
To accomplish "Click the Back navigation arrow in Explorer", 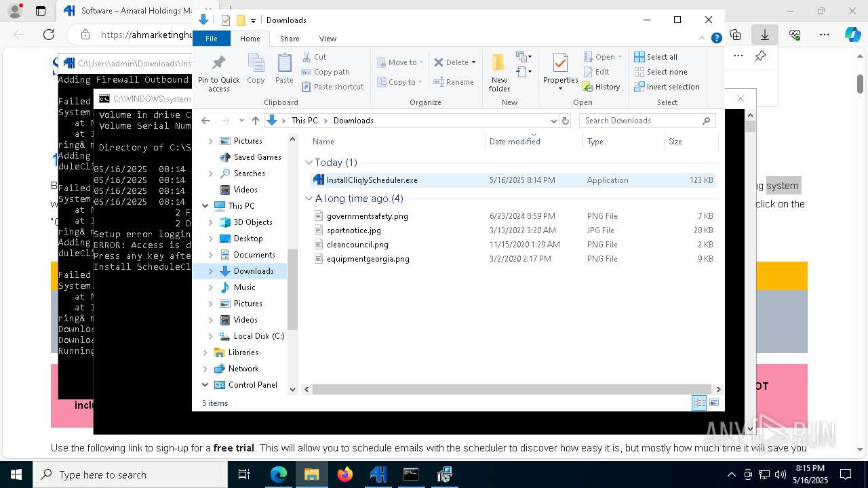I will point(206,121).
